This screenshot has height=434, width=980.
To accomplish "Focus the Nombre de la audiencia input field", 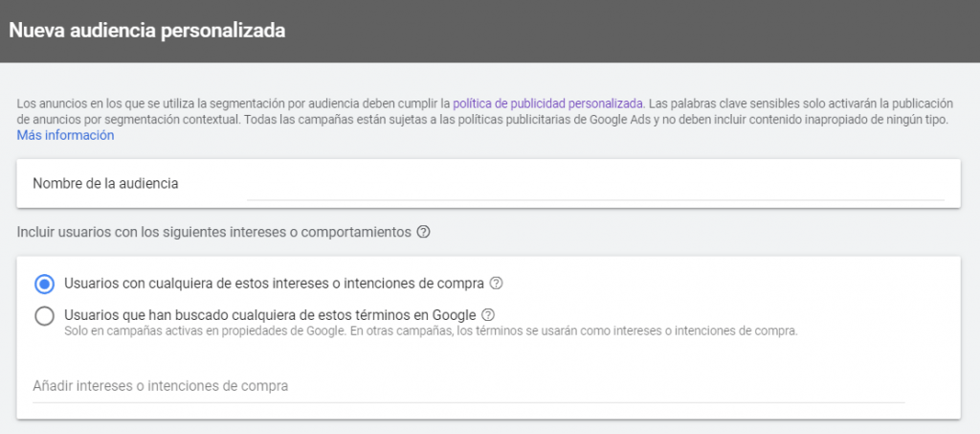I will coord(595,185).
